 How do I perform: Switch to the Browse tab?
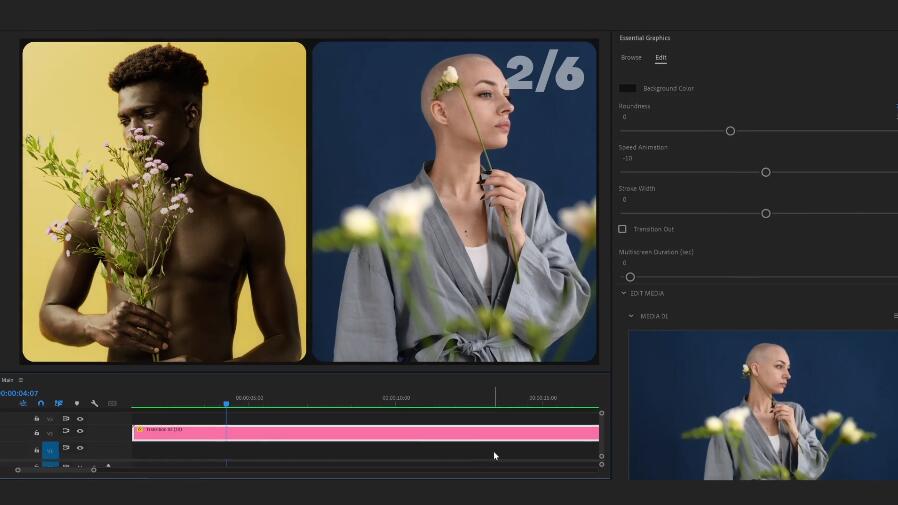pyautogui.click(x=631, y=58)
